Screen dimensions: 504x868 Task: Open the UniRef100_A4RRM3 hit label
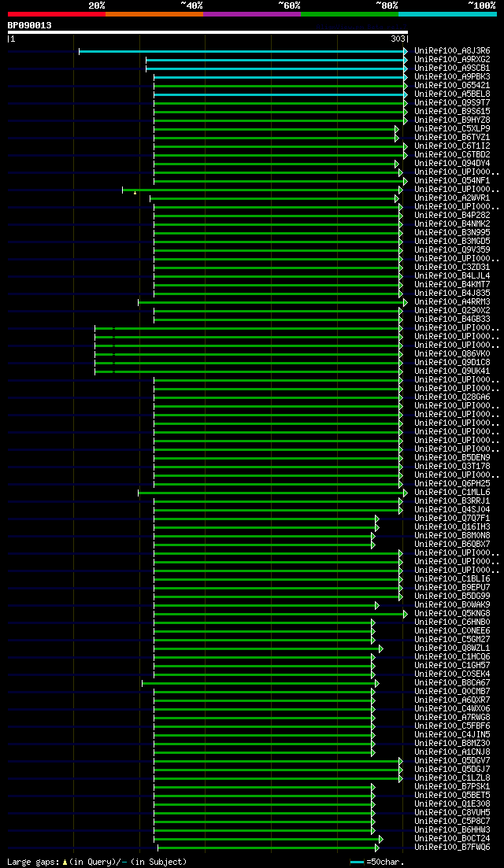[x=452, y=302]
